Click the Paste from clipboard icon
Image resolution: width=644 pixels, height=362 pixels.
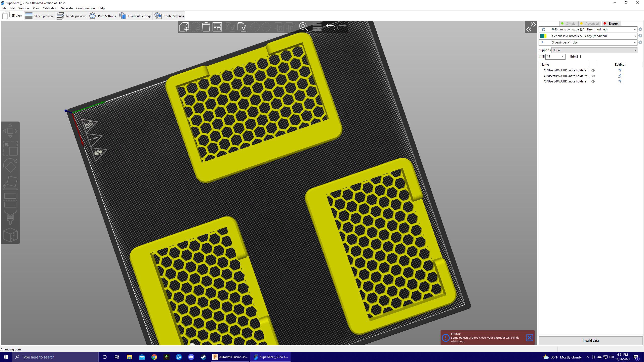click(x=242, y=27)
